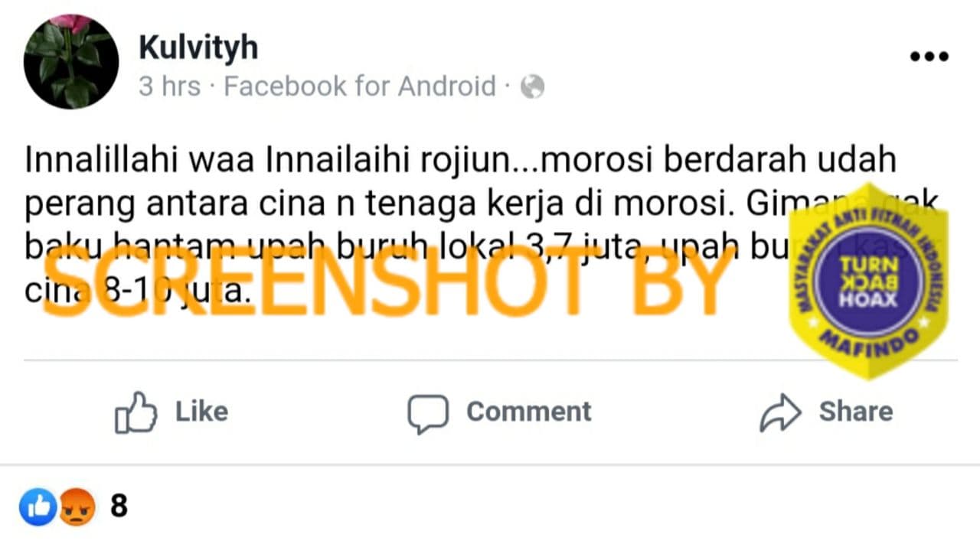Click the Share text label
The image size is (980, 557).
[856, 412]
